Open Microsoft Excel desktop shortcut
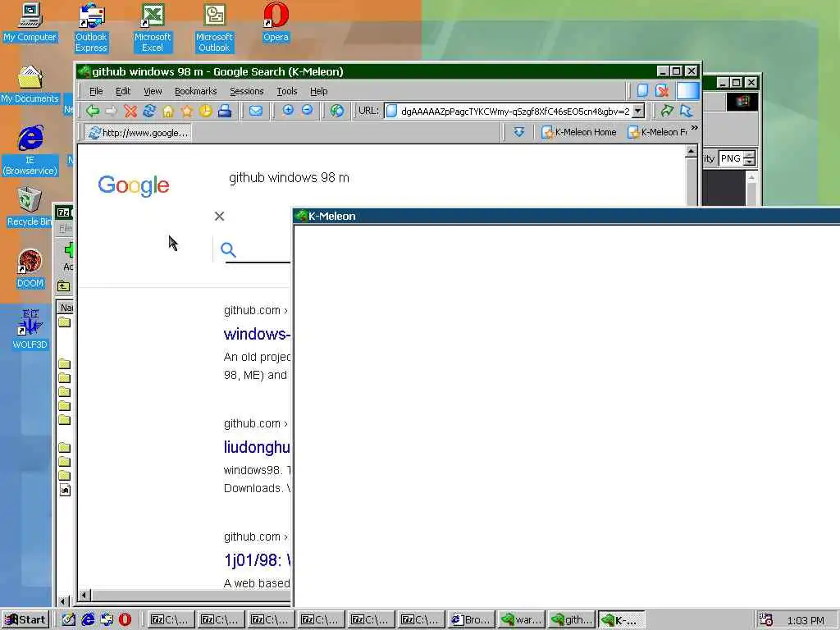Image resolution: width=840 pixels, height=630 pixels. (152, 27)
